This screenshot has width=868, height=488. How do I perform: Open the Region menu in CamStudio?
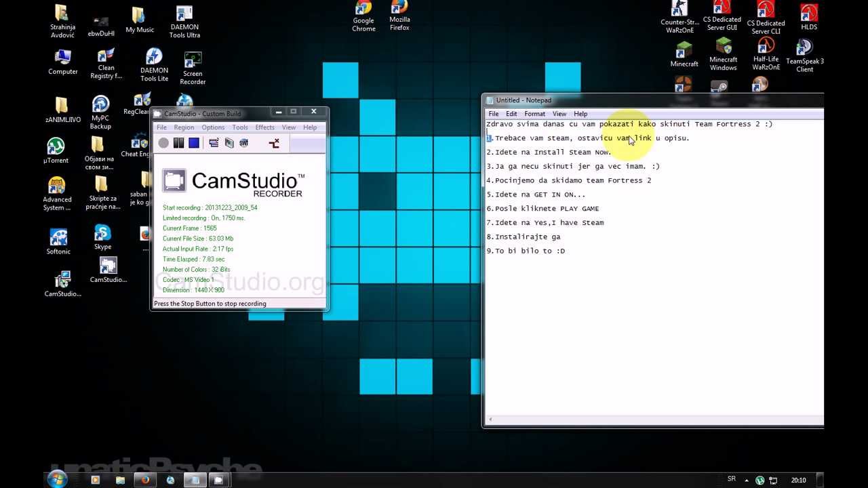(x=184, y=127)
